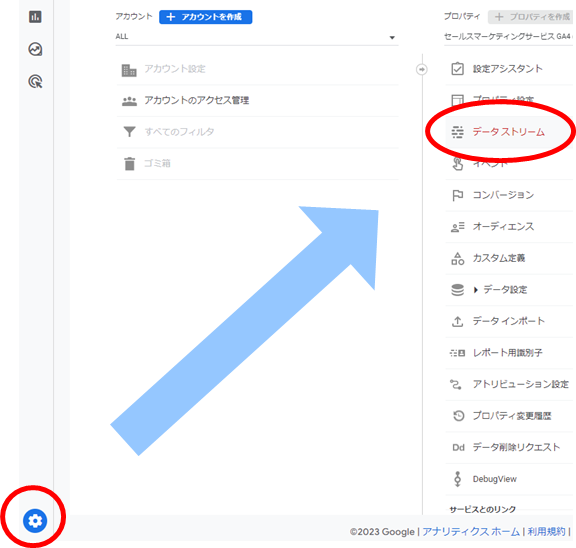Select アカウントのアクセス管理 menu item
The image size is (576, 548).
[257, 101]
